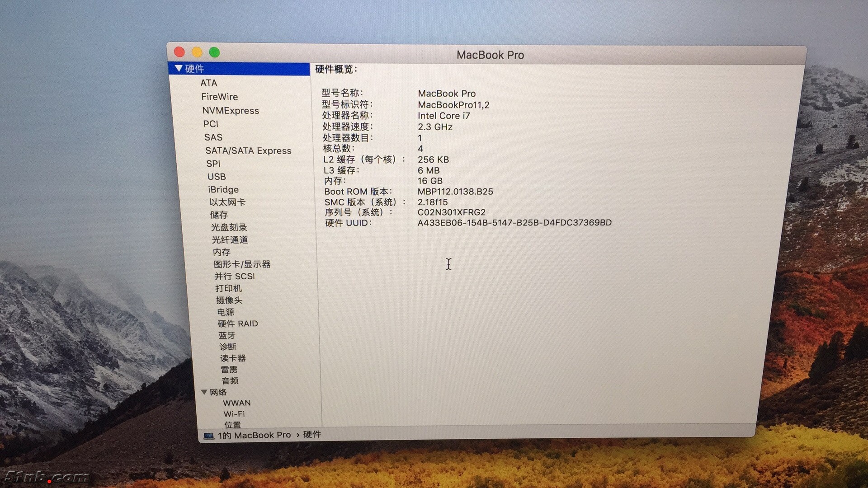Select USB in hardware list

tap(217, 177)
